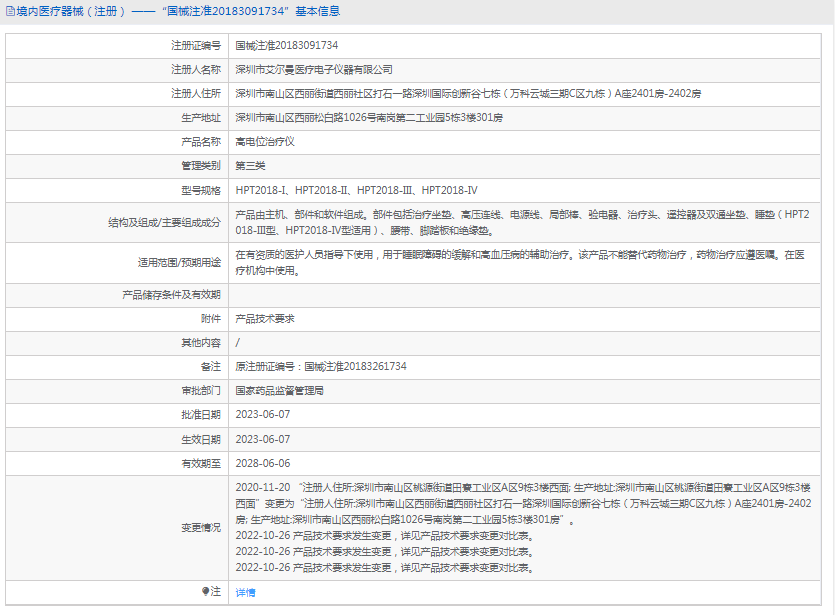The height and width of the screenshot is (615, 835).
Task: Click the 审批部门 label
Action: (201, 391)
